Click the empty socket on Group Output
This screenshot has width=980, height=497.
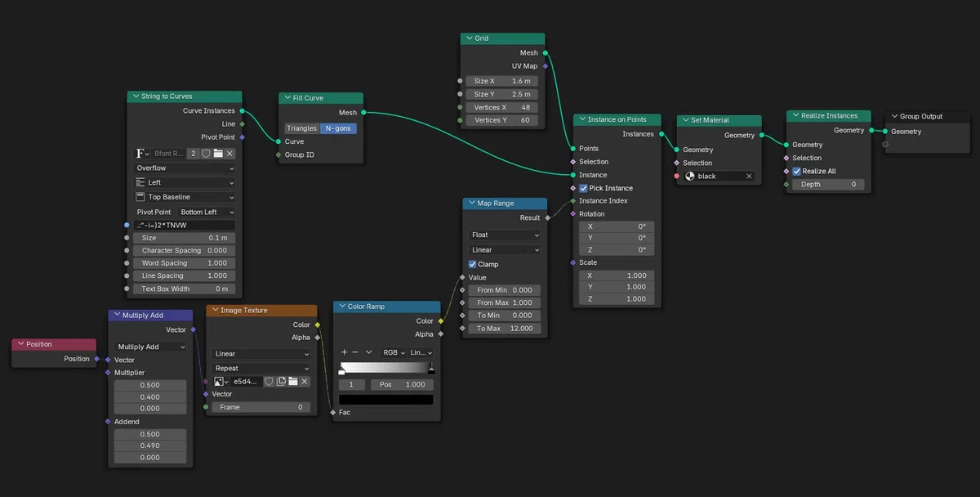[x=884, y=145]
